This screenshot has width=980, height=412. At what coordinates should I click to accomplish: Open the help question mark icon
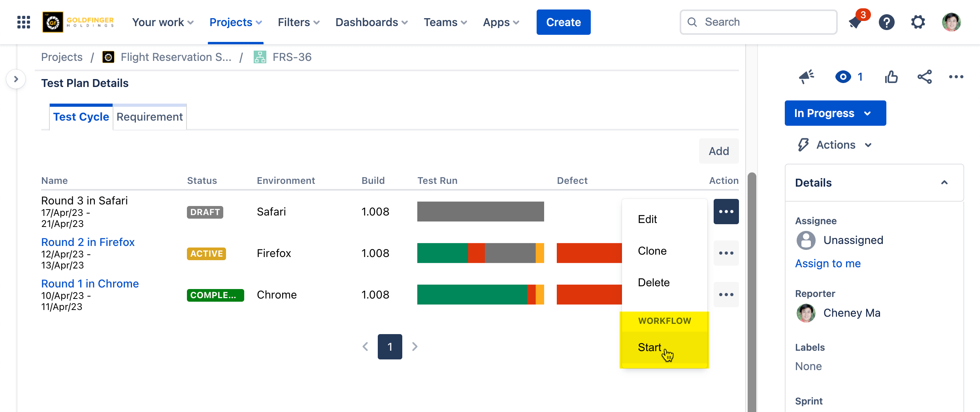886,22
